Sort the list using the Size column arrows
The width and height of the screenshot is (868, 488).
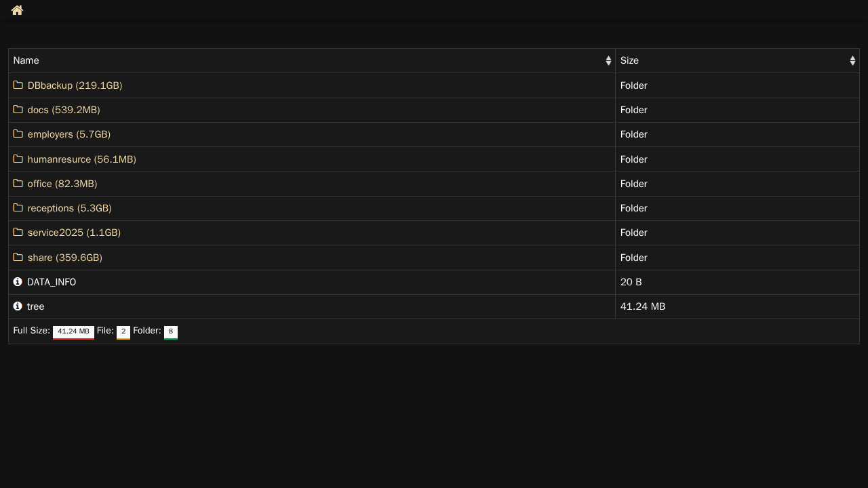852,61
